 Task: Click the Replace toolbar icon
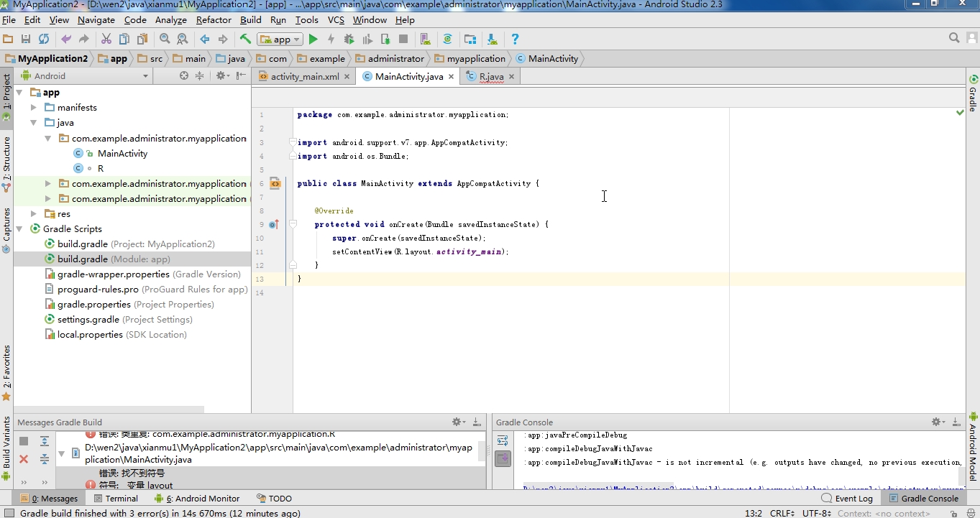pyautogui.click(x=183, y=39)
